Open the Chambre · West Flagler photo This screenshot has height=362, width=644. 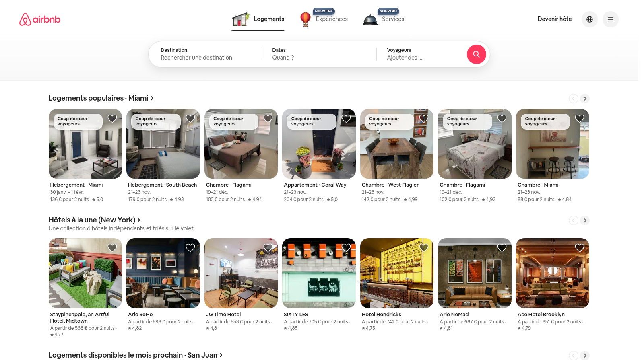tap(397, 144)
